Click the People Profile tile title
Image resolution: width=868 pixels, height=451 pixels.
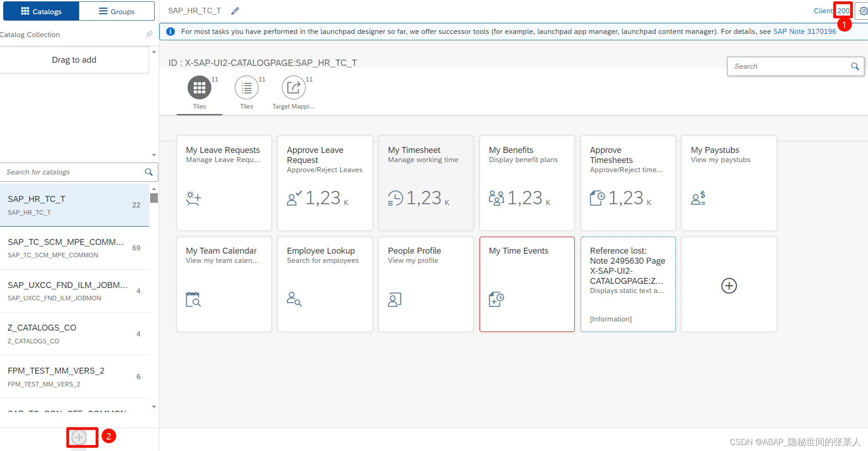pos(415,251)
